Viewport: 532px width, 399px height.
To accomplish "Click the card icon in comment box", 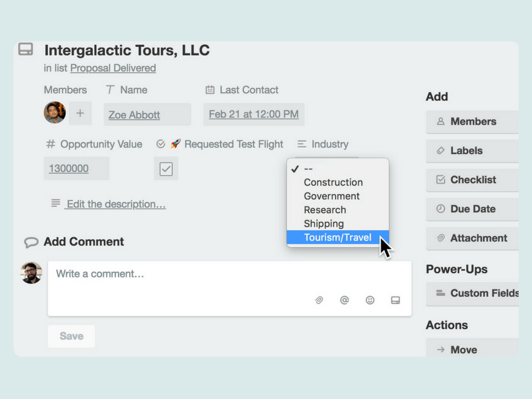I will [395, 301].
